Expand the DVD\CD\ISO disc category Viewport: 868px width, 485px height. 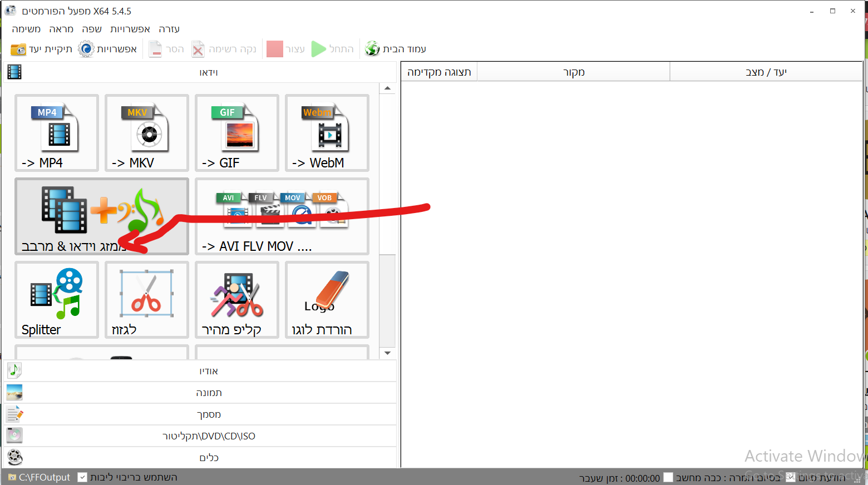tap(200, 436)
